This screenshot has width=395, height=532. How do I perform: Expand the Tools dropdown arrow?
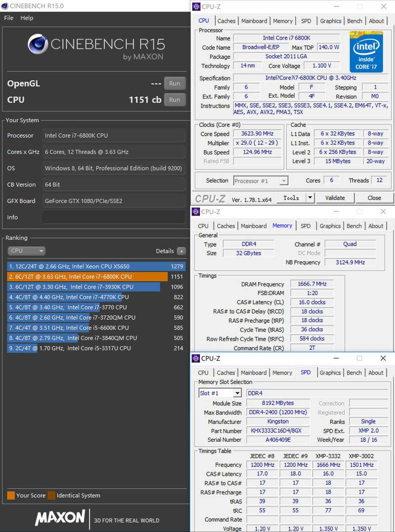coord(310,198)
